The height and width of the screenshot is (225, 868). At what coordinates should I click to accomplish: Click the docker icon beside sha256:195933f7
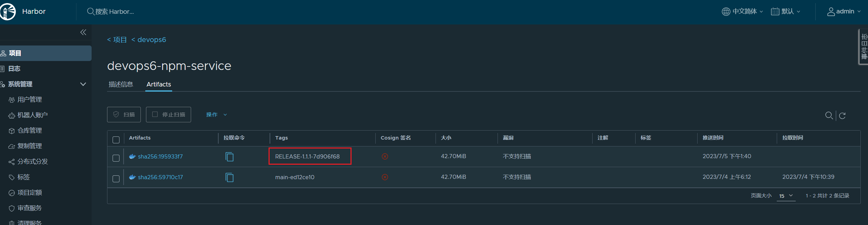(x=132, y=156)
